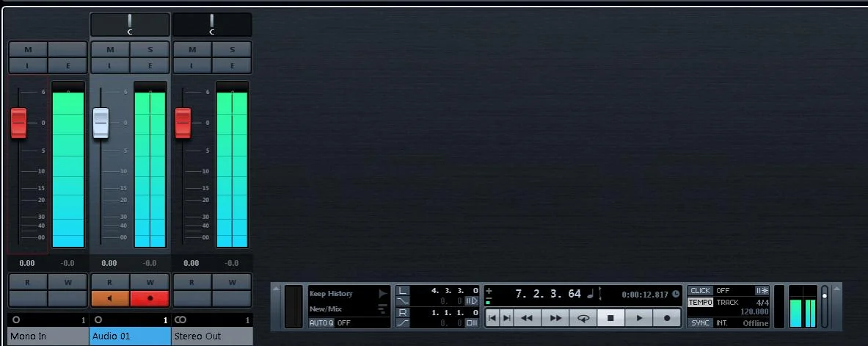Enable Write automation on Audio 01
Image resolution: width=868 pixels, height=346 pixels.
click(150, 282)
